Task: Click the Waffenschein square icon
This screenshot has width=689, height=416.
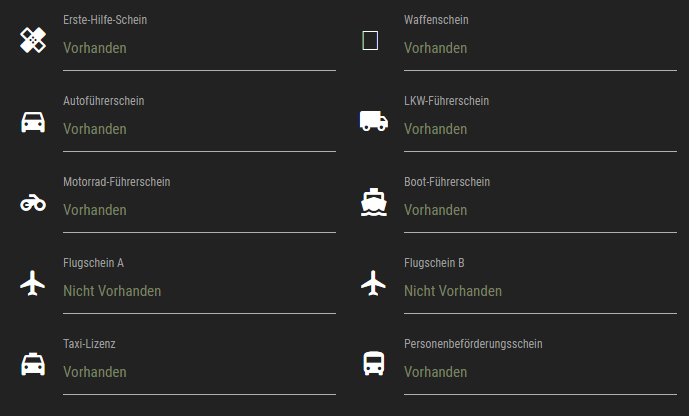Action: [370, 41]
